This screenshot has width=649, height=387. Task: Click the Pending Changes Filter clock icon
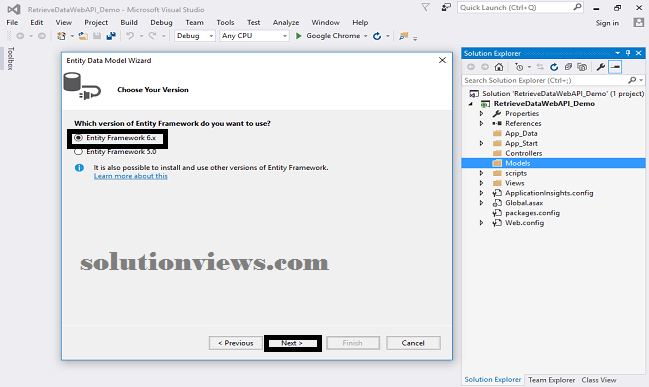pos(519,67)
